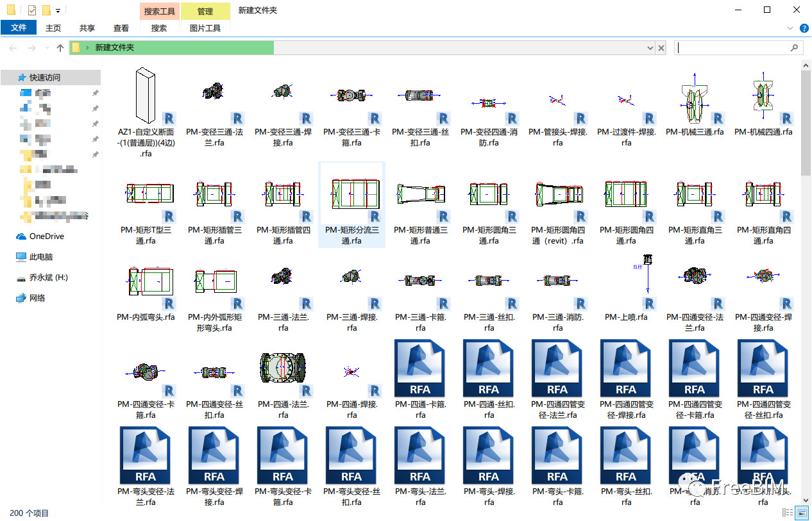Select PM-矩形普通三通.rfa file icon
This screenshot has width=812, height=521.
pyautogui.click(x=420, y=194)
